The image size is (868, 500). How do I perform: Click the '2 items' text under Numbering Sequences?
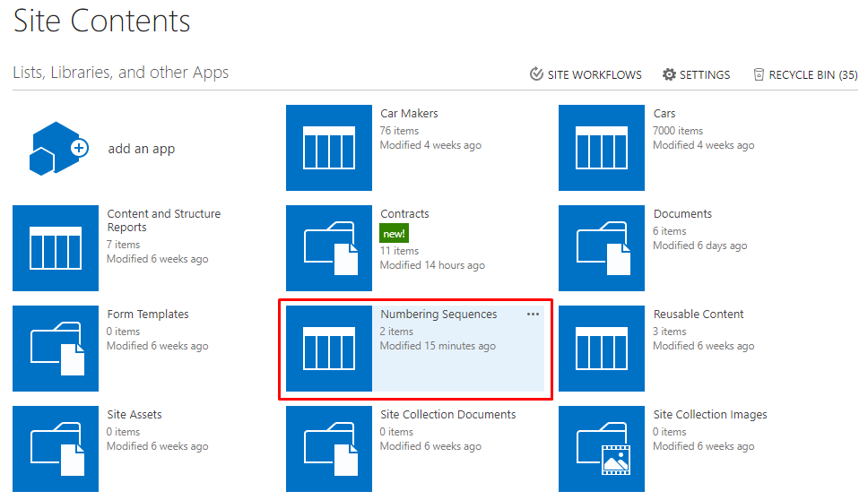coord(396,332)
